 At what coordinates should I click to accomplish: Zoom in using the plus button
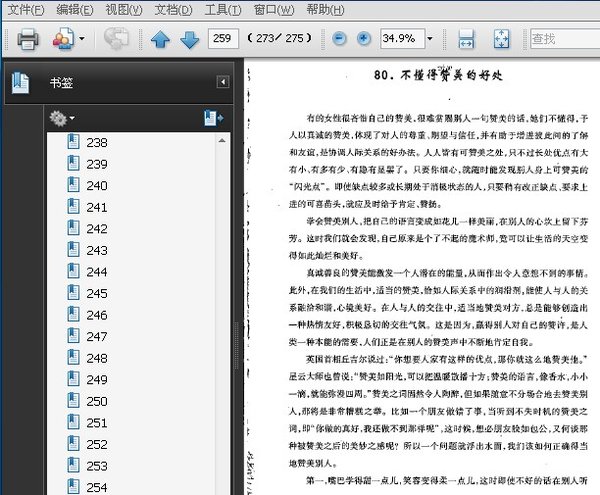pos(364,39)
